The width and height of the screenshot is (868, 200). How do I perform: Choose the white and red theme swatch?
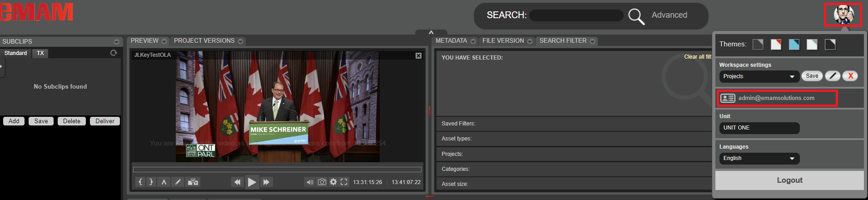click(x=776, y=45)
